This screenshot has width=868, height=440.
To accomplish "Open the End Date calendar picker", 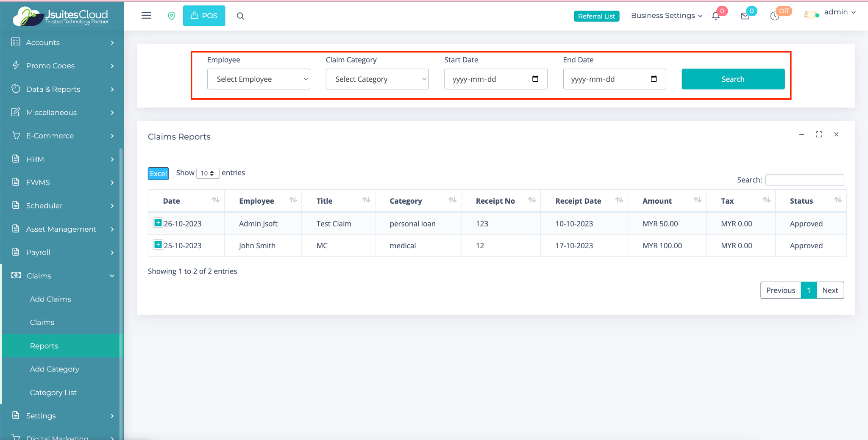I will (x=654, y=79).
